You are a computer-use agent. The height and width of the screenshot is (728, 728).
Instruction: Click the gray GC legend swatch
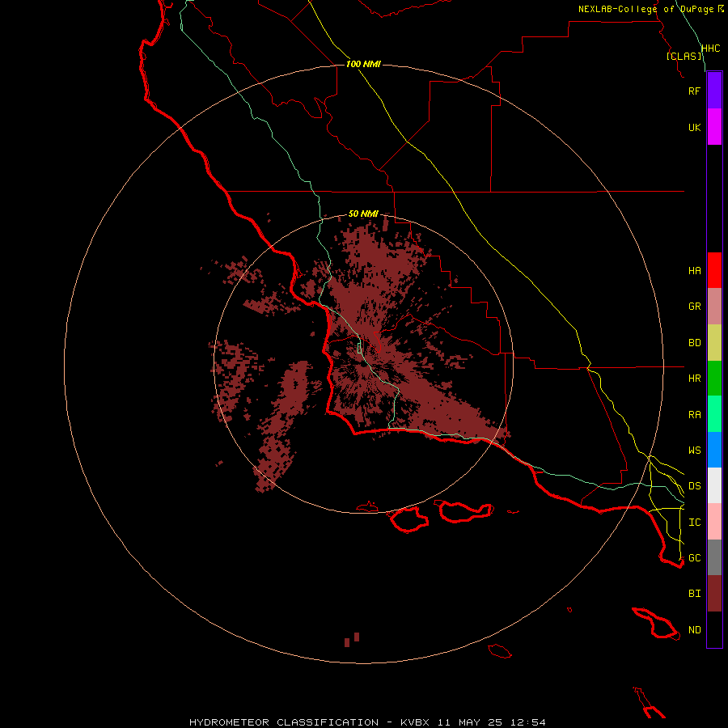click(714, 557)
